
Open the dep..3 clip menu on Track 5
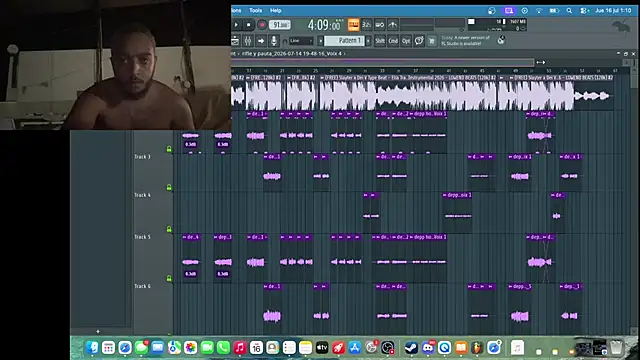click(216, 237)
